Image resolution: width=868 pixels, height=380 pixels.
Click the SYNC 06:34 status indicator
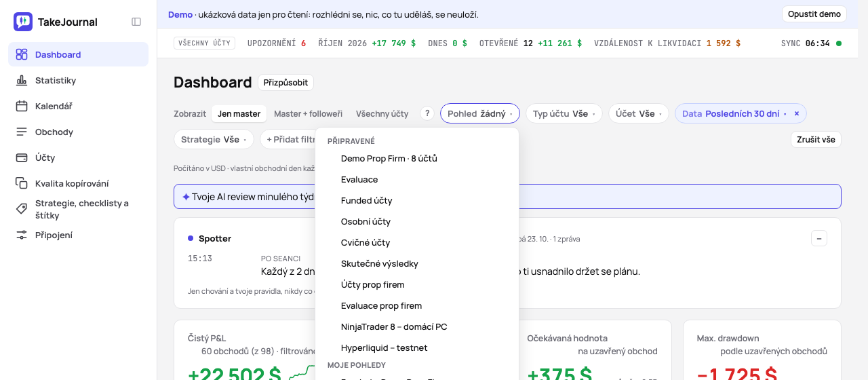(811, 43)
